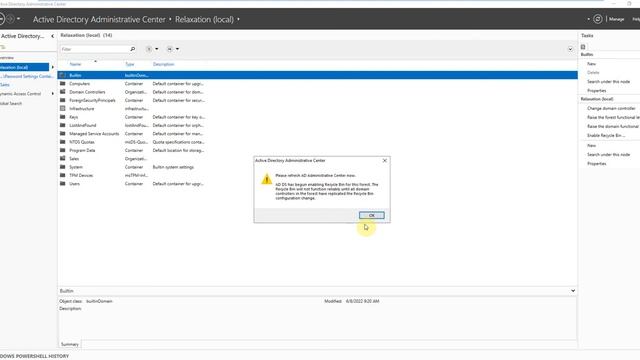Expand the Relaxation (local) node arrow
The width and height of the screenshot is (640, 360).
tap(52, 67)
